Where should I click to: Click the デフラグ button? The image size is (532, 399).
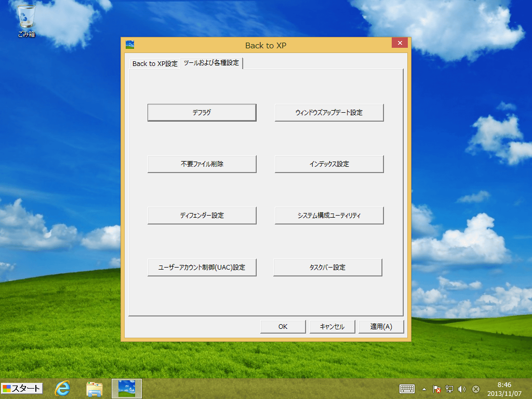202,112
